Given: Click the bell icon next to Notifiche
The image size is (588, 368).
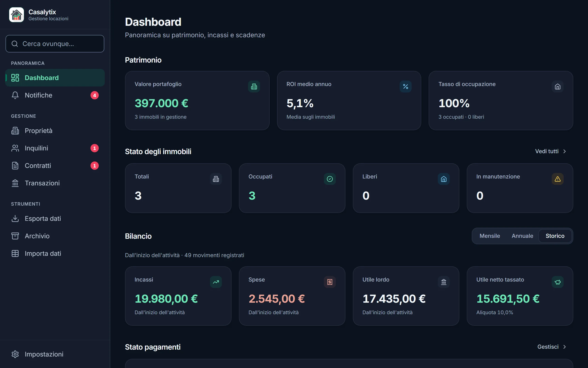Looking at the screenshot, I should 15,95.
